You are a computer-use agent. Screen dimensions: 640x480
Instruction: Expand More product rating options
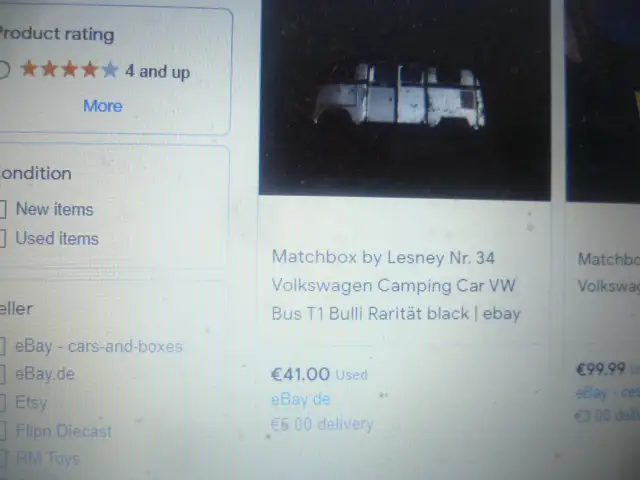click(103, 106)
